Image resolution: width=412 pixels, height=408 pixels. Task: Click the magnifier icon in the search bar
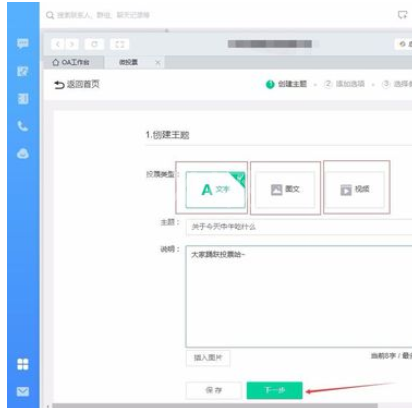tap(50, 15)
